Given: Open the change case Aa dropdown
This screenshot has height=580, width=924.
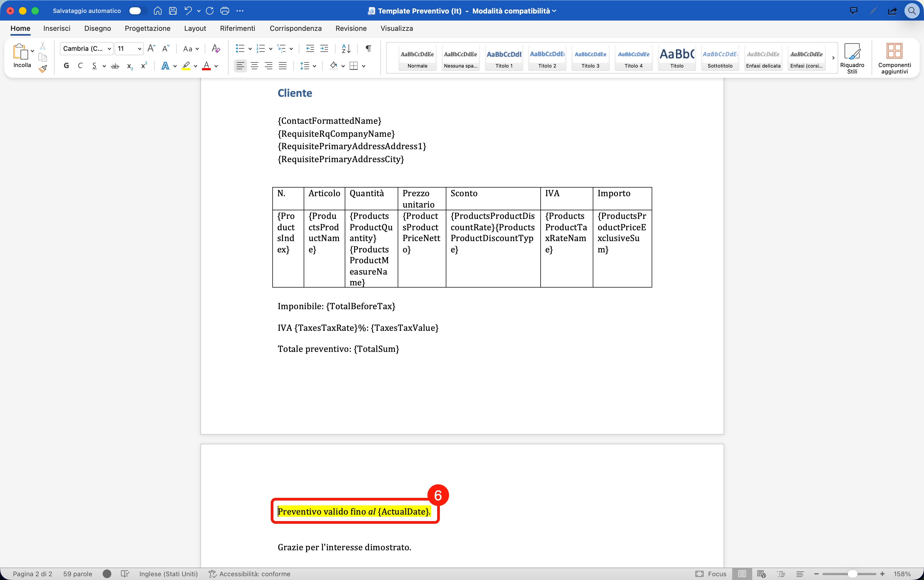Looking at the screenshot, I should pyautogui.click(x=191, y=49).
